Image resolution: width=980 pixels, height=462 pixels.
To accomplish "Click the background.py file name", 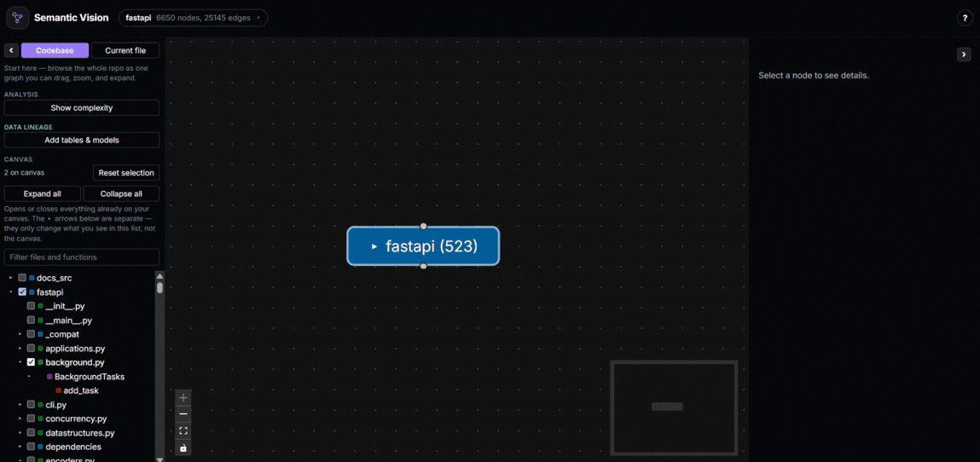I will pyautogui.click(x=75, y=363).
